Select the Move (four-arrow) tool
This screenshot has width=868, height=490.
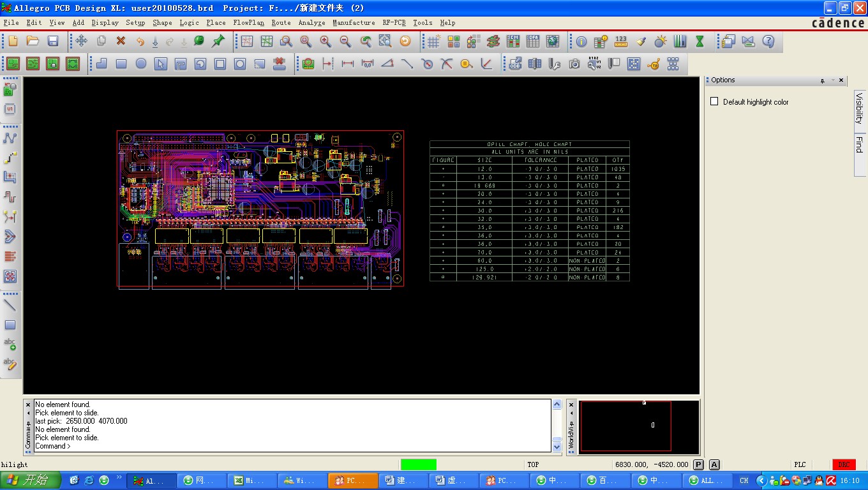(81, 41)
